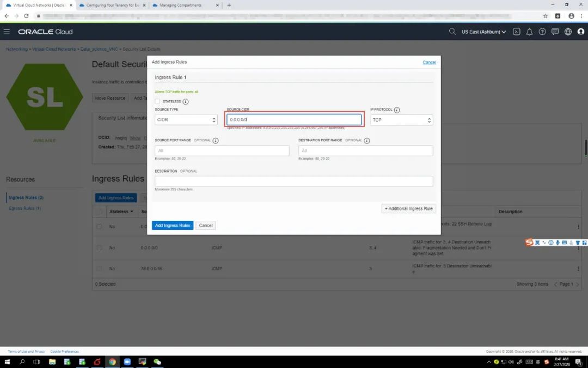This screenshot has width=588, height=368.
Task: Click Data_science_VNC breadcrumb link
Action: [99, 49]
